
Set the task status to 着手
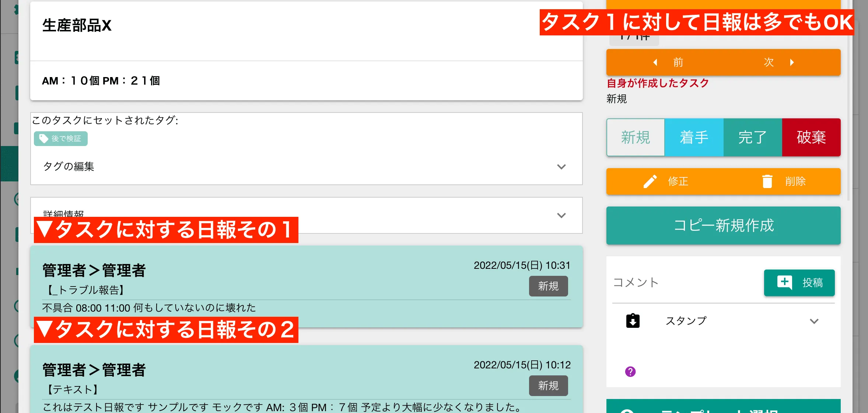point(694,137)
